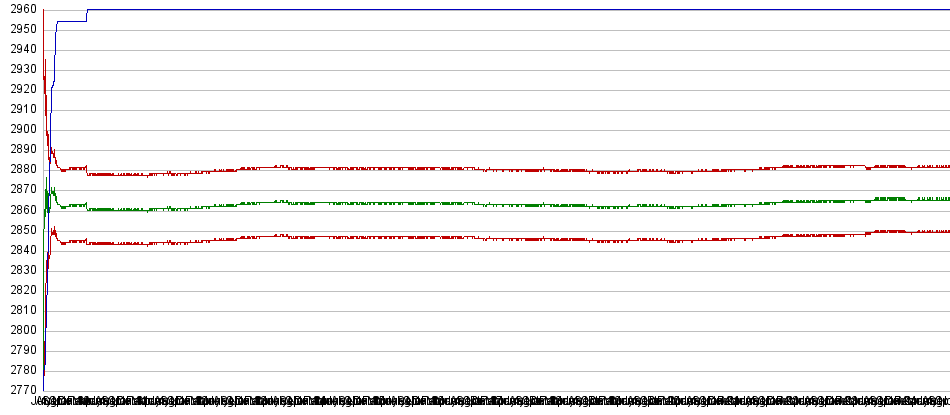This screenshot has width=950, height=415.
Task: Click the 2930 y-axis label
Action: coord(19,70)
